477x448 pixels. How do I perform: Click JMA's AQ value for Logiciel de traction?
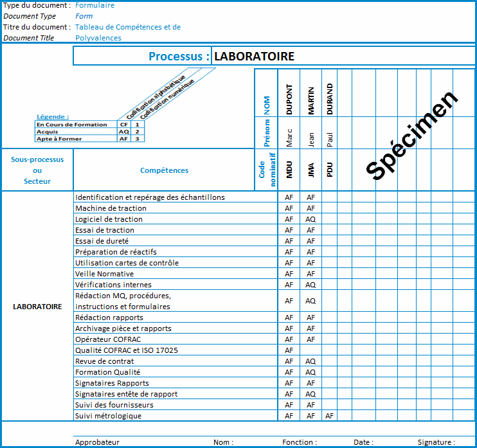click(x=310, y=219)
